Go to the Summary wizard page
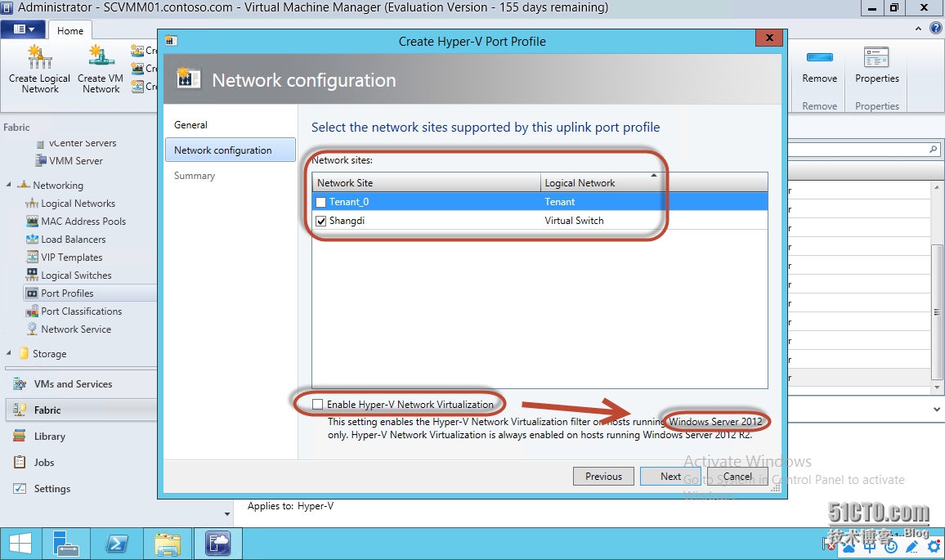This screenshot has height=560, width=945. point(194,176)
